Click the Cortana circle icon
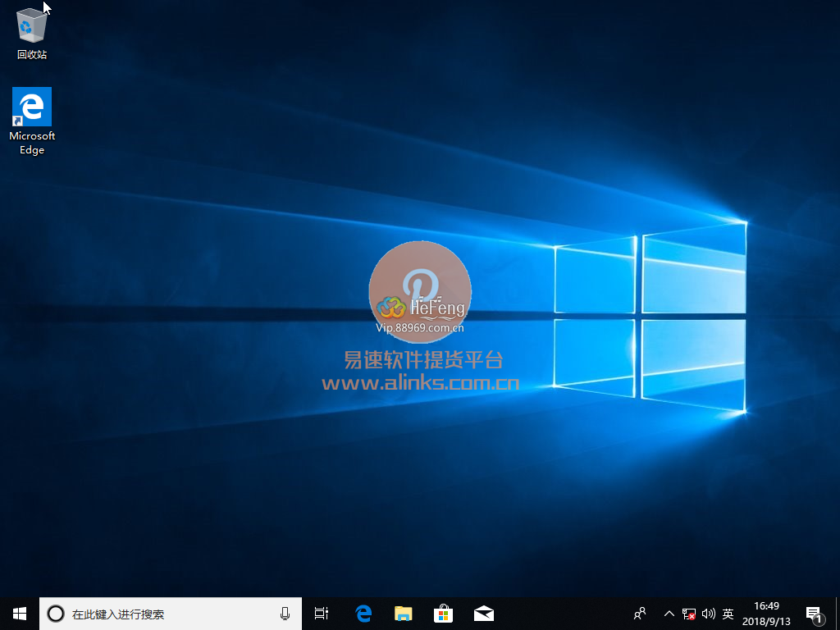This screenshot has height=630, width=840. coord(56,614)
